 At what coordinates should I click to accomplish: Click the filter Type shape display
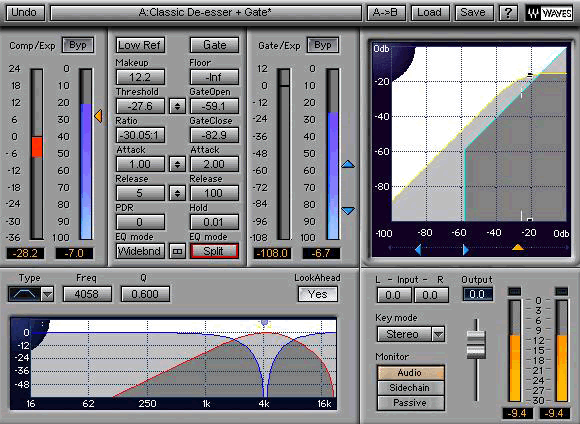24,295
